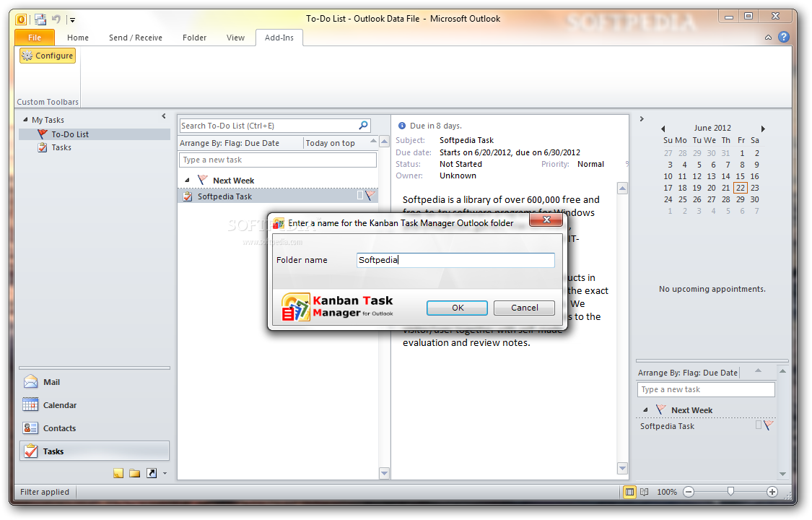Image resolution: width=812 pixels, height=520 pixels.
Task: Click the search magnifier icon
Action: [364, 126]
